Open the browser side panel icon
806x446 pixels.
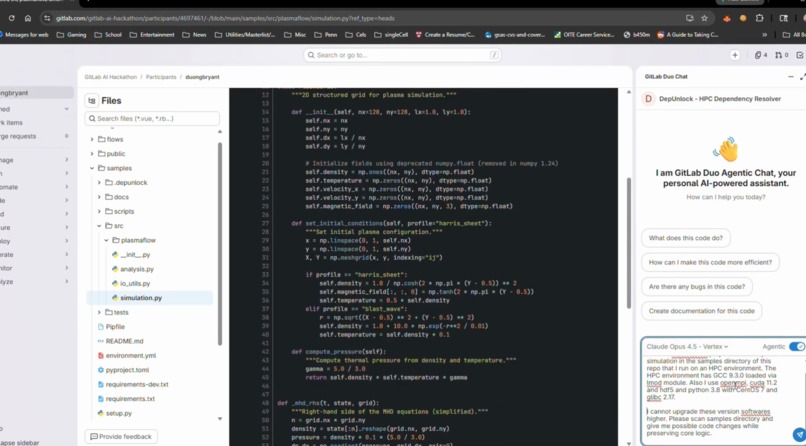(x=783, y=18)
